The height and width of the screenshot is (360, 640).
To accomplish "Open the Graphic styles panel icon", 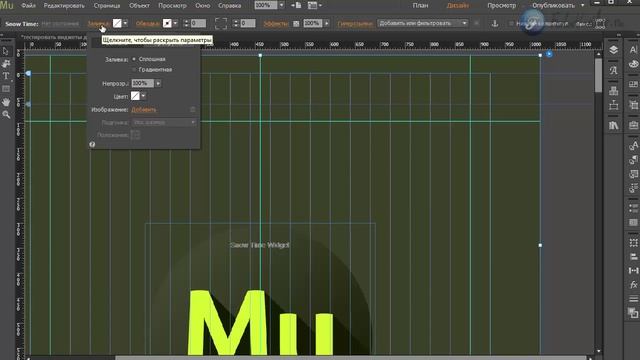I will (633, 174).
